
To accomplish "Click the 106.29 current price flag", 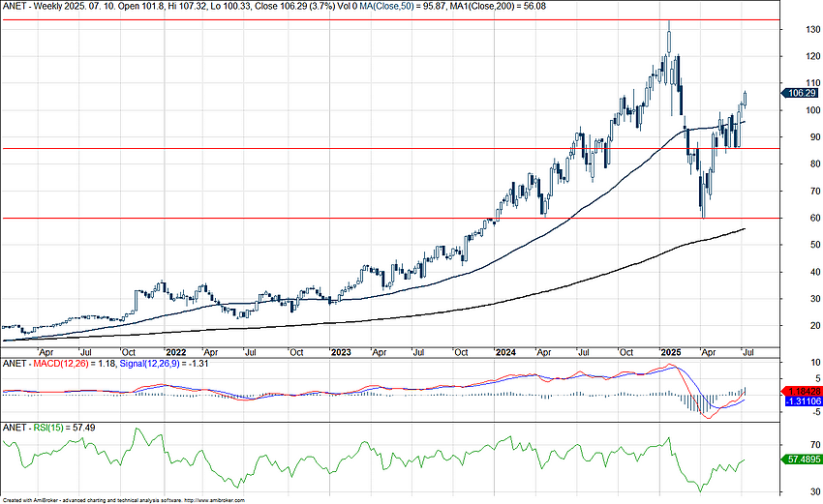I will click(x=800, y=93).
